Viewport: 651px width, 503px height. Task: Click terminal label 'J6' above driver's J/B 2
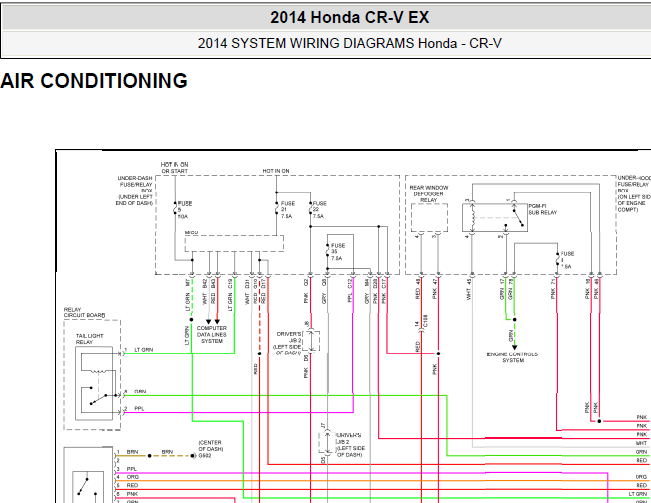point(307,324)
